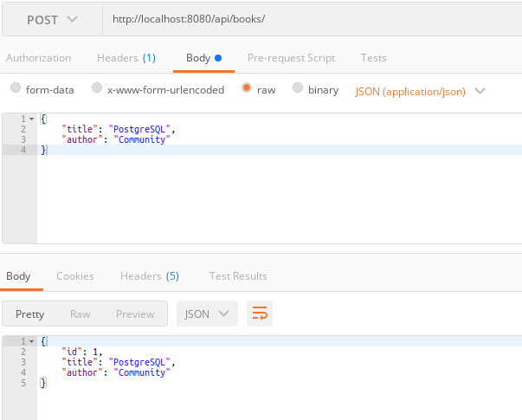
Task: Collapse request JSON with line 1 fold arrow
Action: point(32,119)
